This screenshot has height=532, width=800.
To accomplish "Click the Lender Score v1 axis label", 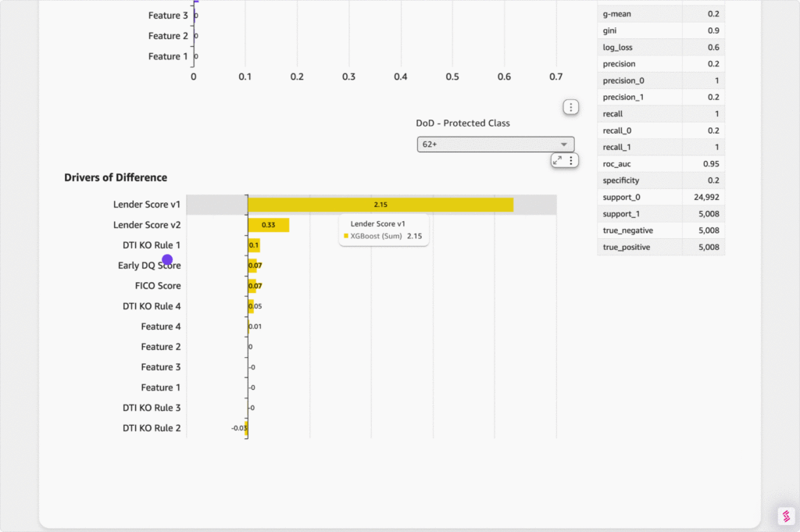I will (x=147, y=205).
